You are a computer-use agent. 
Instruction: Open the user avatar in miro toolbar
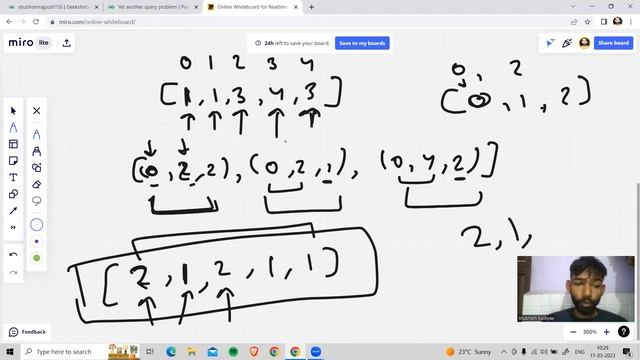(x=584, y=43)
